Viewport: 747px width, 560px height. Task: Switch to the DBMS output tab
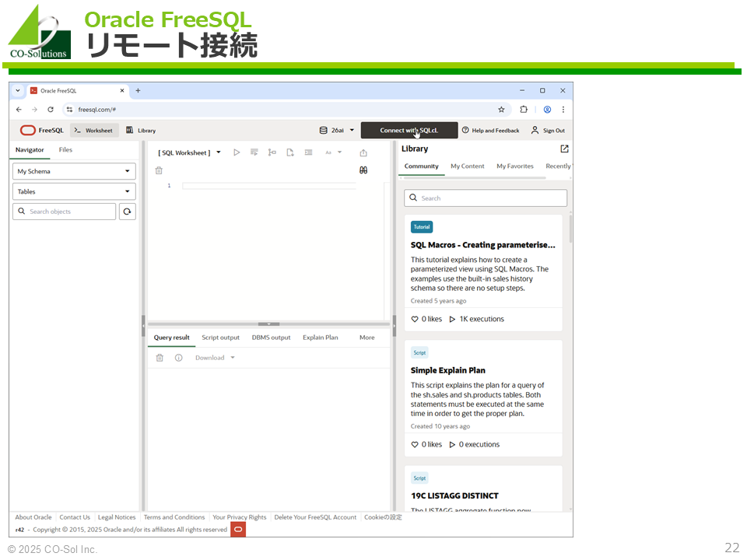point(271,338)
